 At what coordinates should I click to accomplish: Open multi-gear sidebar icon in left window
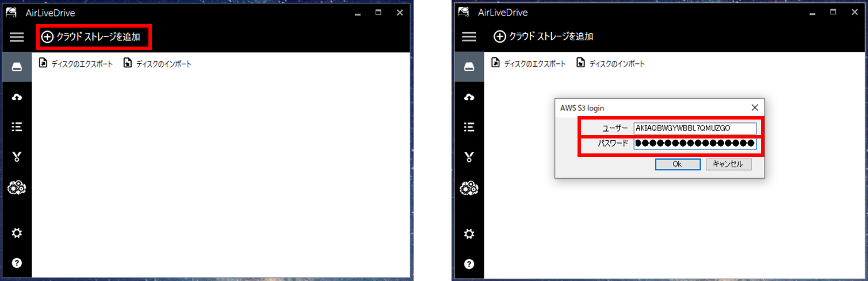17,187
